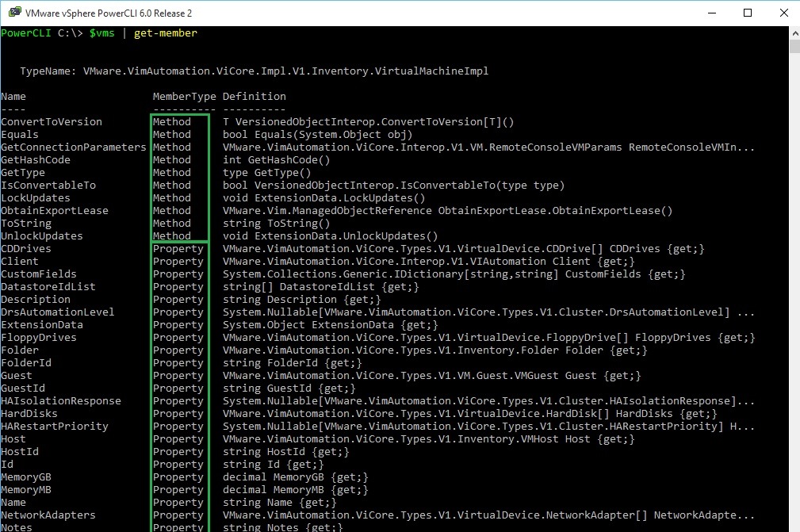The height and width of the screenshot is (532, 800).
Task: Click 'type GetType()' definition
Action: pyautogui.click(x=267, y=172)
